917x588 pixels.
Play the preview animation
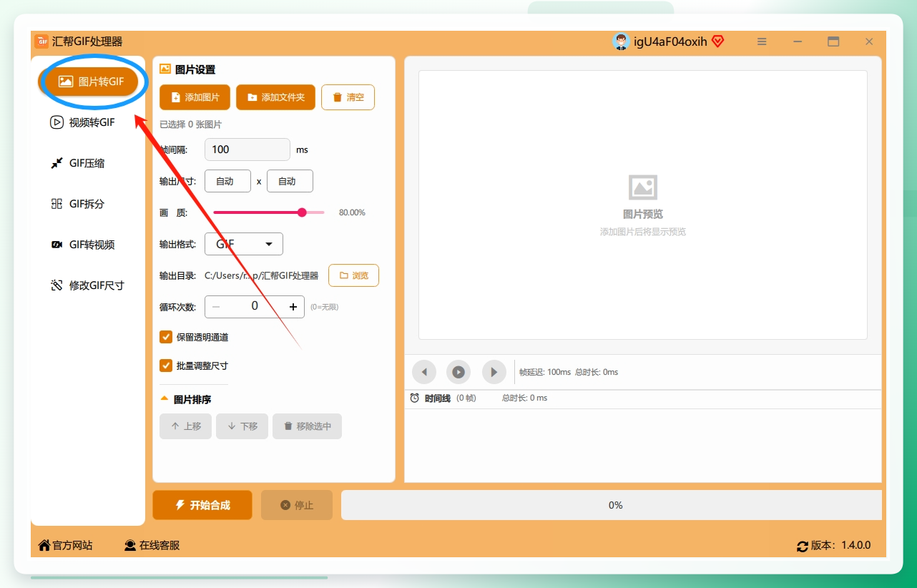click(x=458, y=372)
